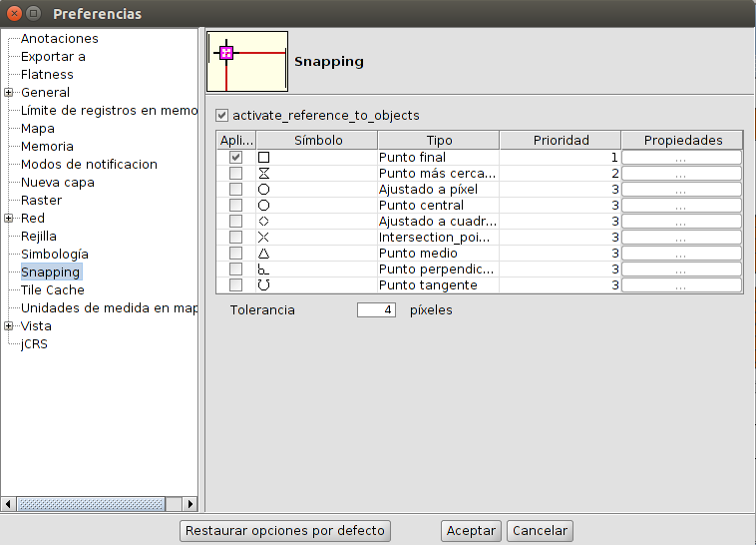Click the Tolerancia pixel value field

377,310
